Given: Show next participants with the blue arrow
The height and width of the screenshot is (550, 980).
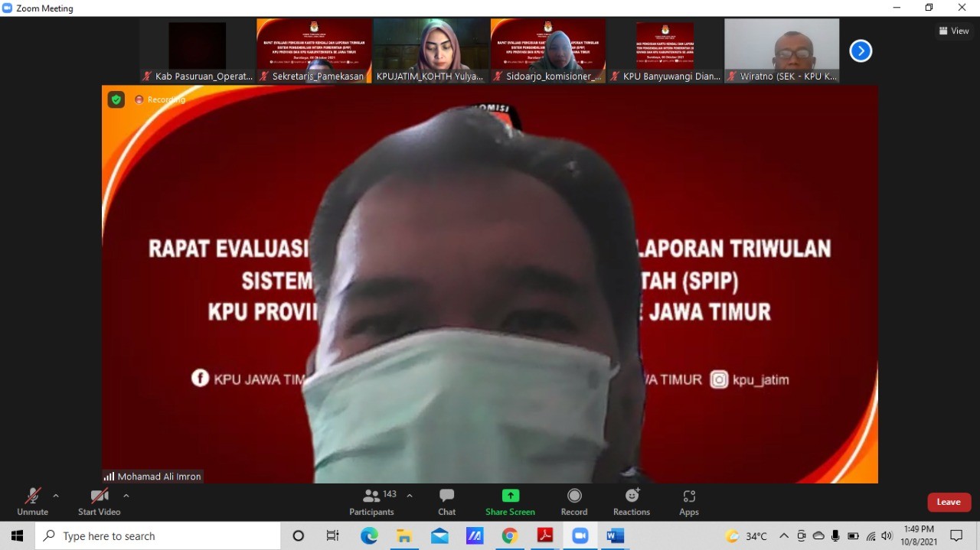Looking at the screenshot, I should (x=861, y=51).
